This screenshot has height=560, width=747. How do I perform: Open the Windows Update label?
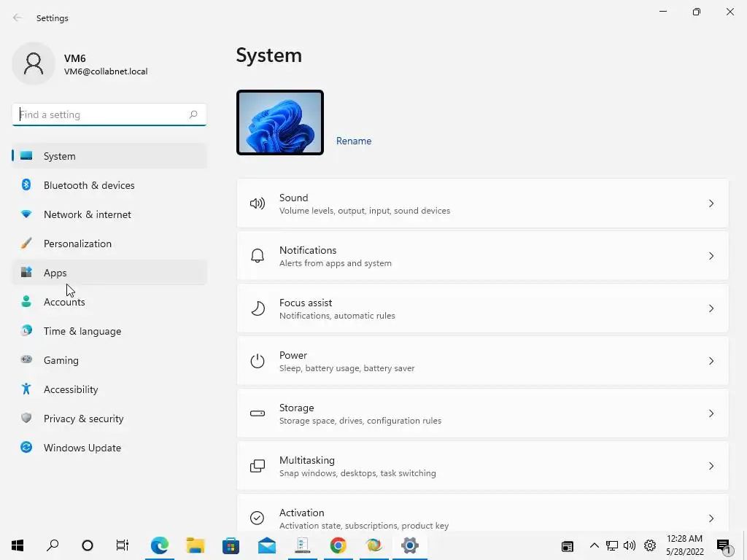point(82,448)
